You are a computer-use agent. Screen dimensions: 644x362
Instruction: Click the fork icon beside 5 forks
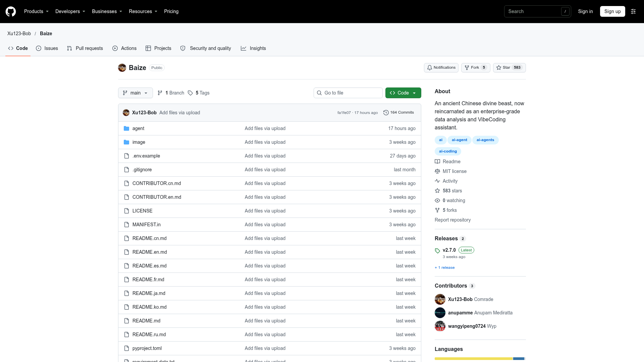pyautogui.click(x=437, y=210)
